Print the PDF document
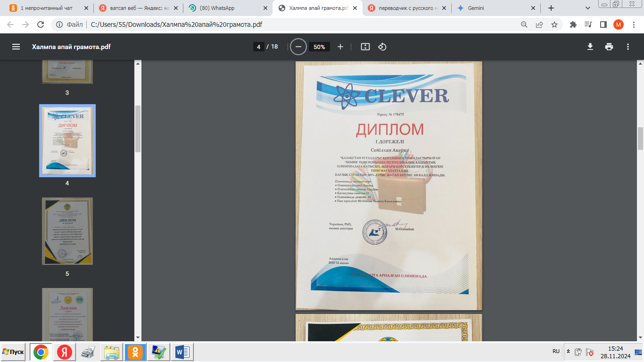The width and height of the screenshot is (644, 362). pos(609,47)
